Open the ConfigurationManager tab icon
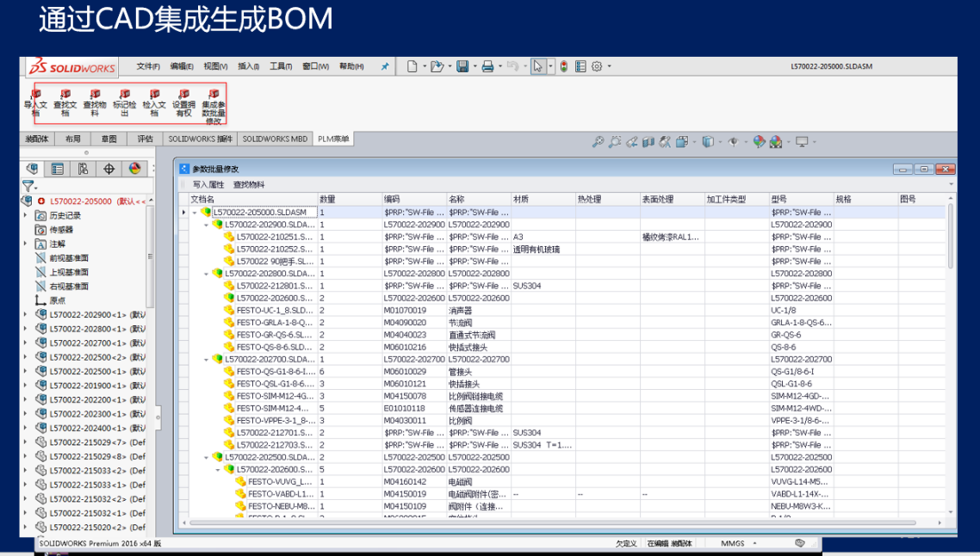 (x=84, y=169)
